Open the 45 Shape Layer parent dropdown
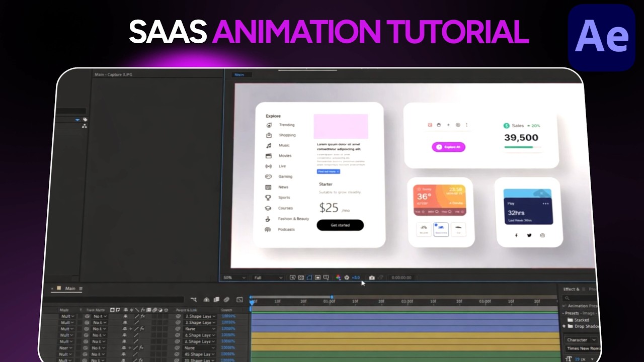Viewport: 644px width, 362px height. (x=200, y=354)
